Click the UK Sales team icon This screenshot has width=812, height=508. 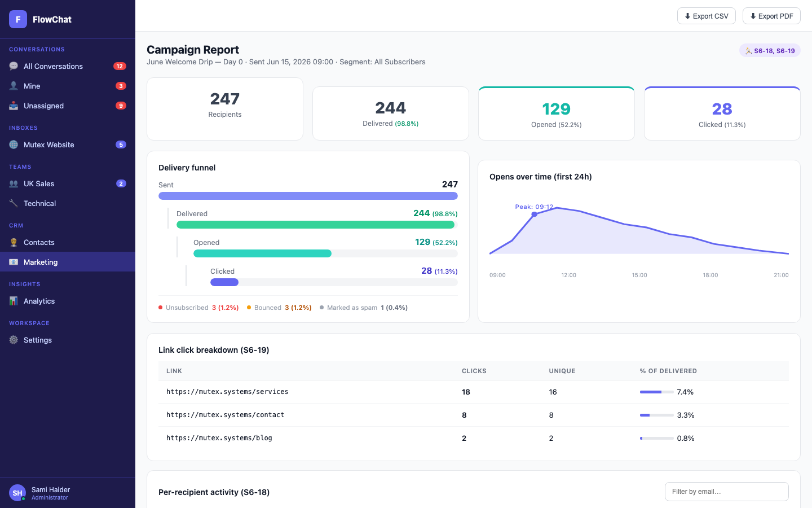[14, 183]
